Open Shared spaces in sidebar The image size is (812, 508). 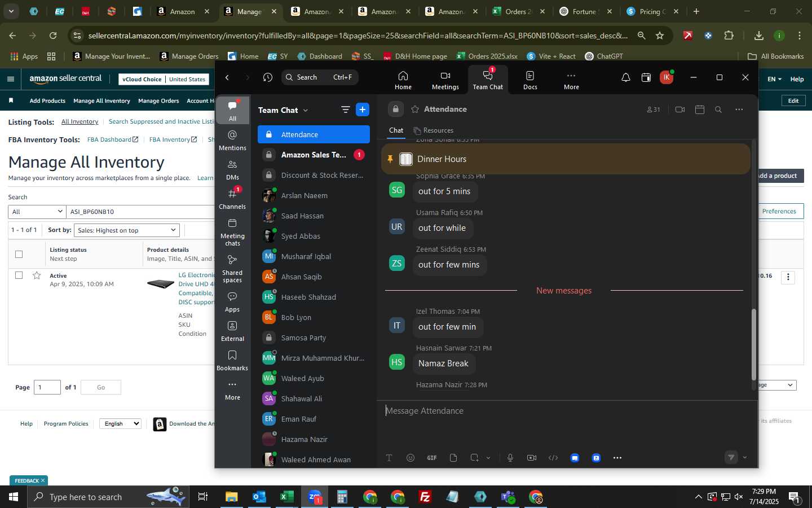[x=232, y=268]
